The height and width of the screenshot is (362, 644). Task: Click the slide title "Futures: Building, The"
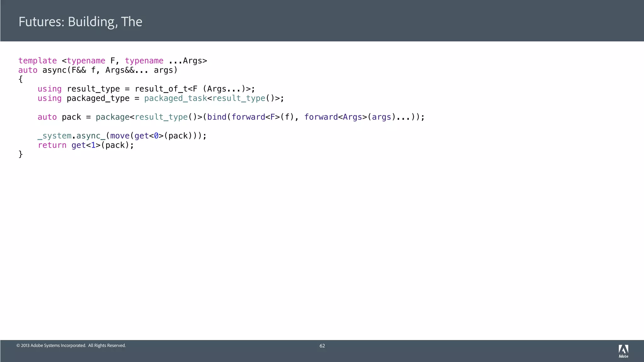coord(80,22)
